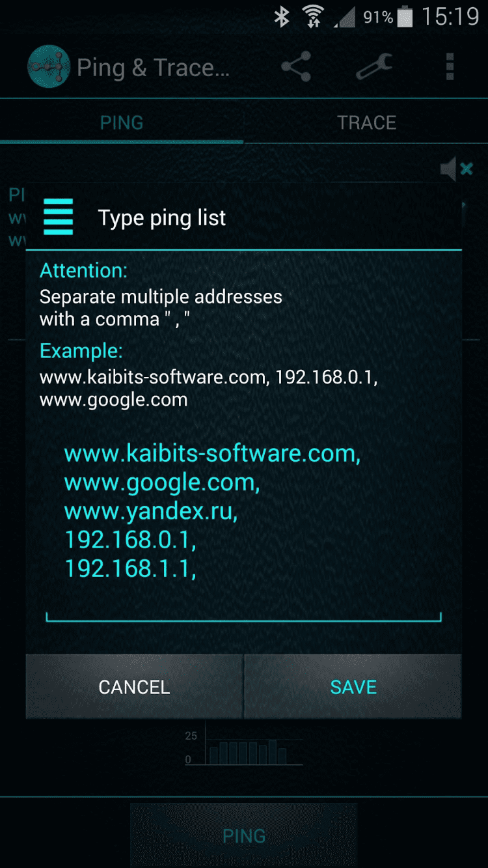Click the list icon beside Type ping list
Screen dimensions: 488x868
(x=58, y=217)
